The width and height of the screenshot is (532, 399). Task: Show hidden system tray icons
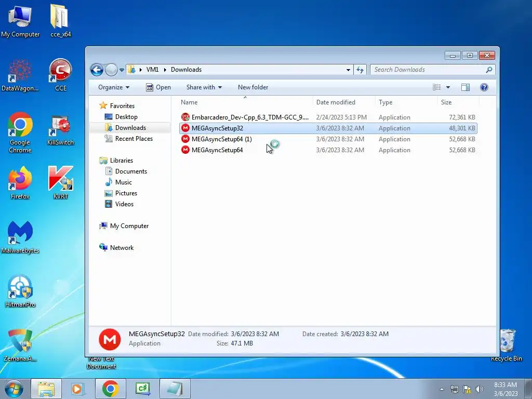tap(442, 389)
